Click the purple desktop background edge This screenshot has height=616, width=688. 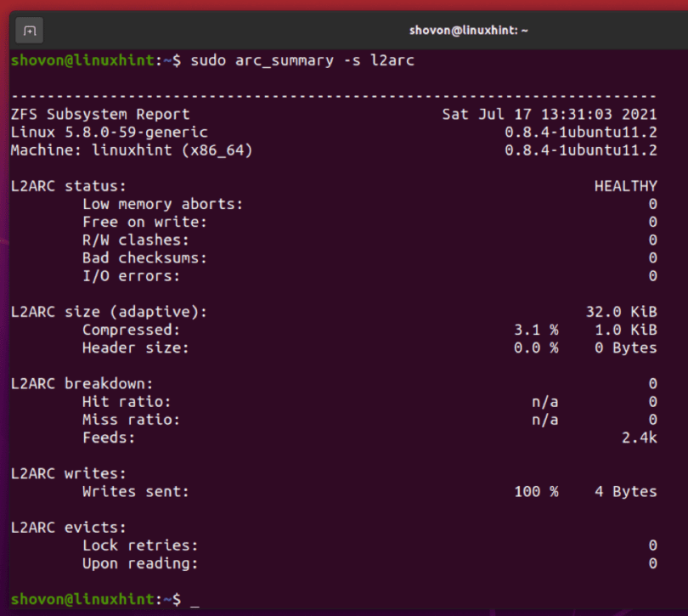tap(4, 340)
